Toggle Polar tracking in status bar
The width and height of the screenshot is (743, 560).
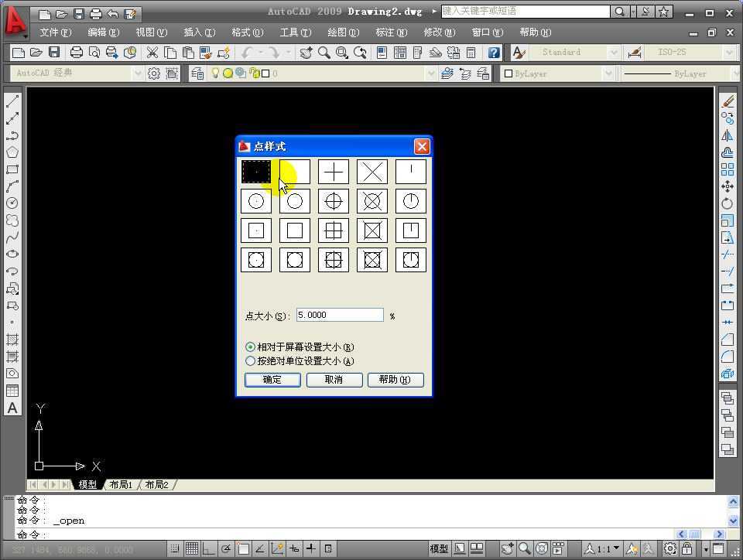(x=226, y=548)
